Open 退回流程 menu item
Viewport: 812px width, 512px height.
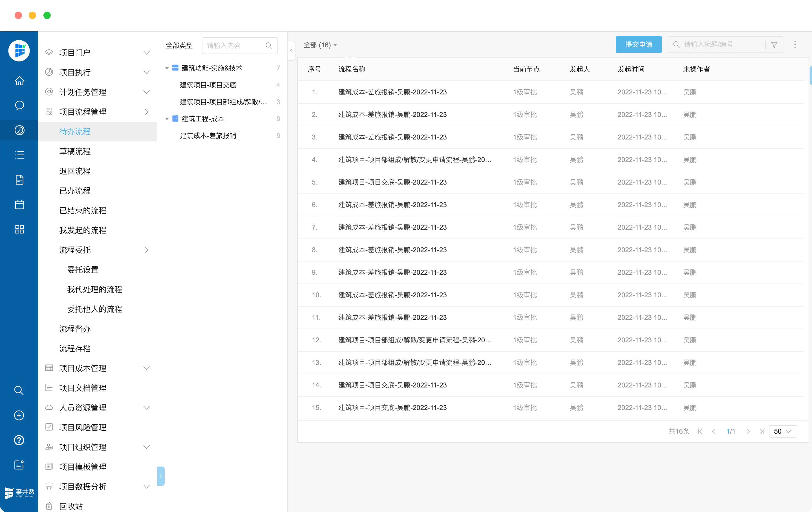pyautogui.click(x=75, y=171)
